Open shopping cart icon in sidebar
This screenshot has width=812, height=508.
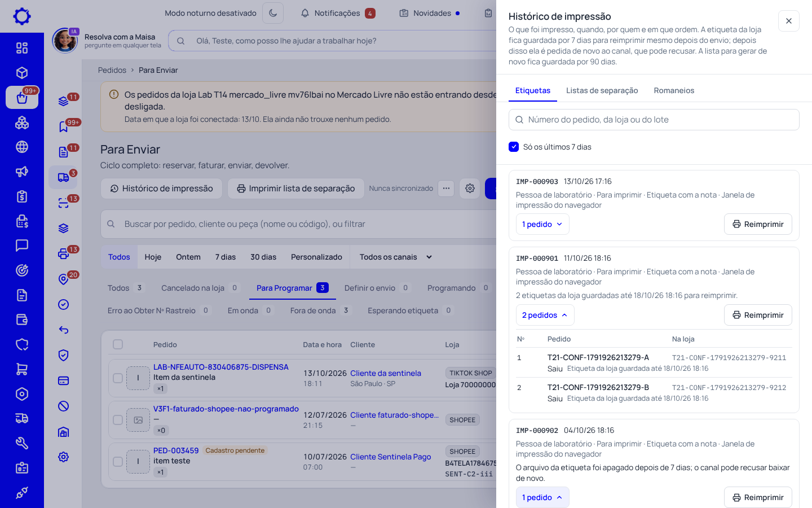click(x=22, y=369)
